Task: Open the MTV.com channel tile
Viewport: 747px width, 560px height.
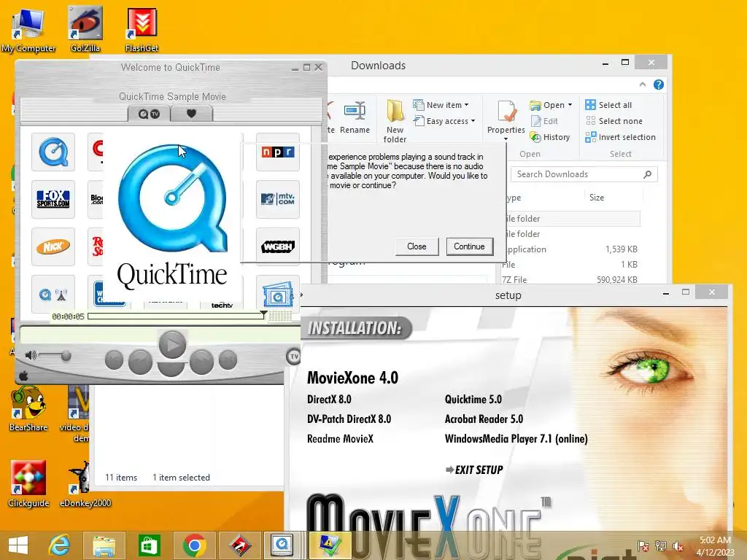Action: coord(278,199)
